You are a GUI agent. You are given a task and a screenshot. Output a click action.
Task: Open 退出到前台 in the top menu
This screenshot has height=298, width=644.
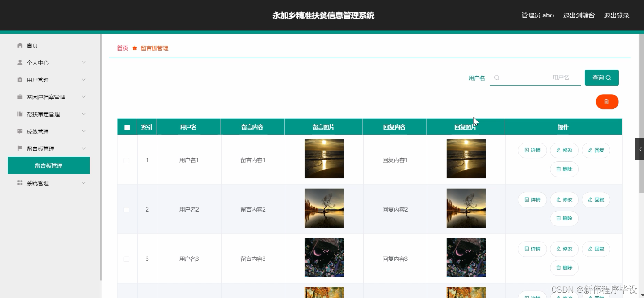click(x=579, y=15)
